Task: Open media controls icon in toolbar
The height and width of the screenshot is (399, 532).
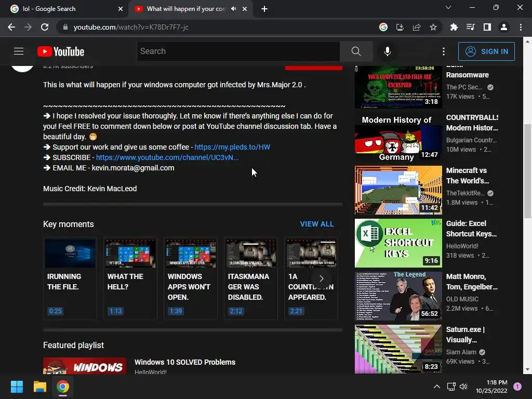Action: [470, 27]
